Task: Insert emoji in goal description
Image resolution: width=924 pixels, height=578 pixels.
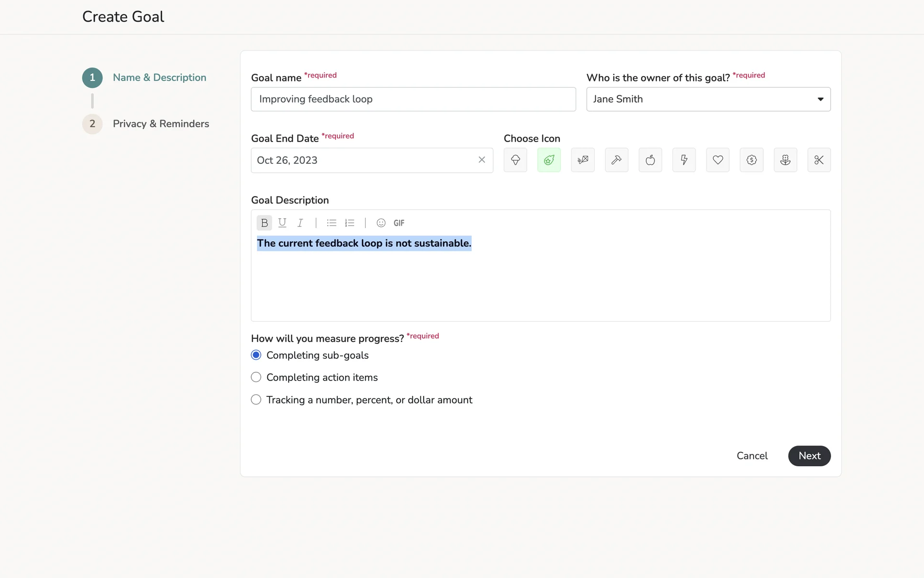Action: pyautogui.click(x=381, y=223)
